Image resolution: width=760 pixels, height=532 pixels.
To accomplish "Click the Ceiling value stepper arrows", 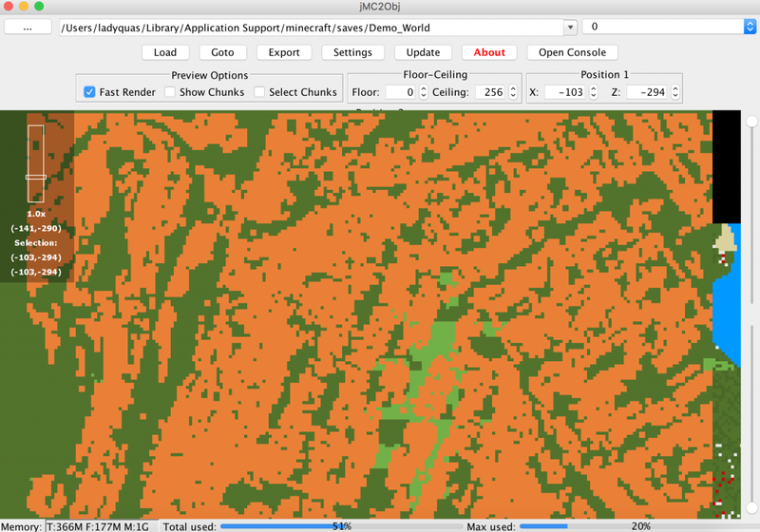I will click(513, 92).
